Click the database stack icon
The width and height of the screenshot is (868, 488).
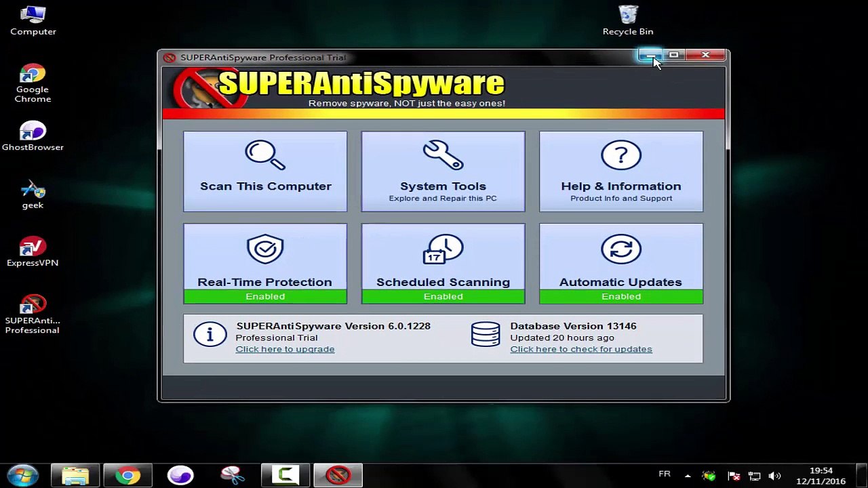point(486,335)
